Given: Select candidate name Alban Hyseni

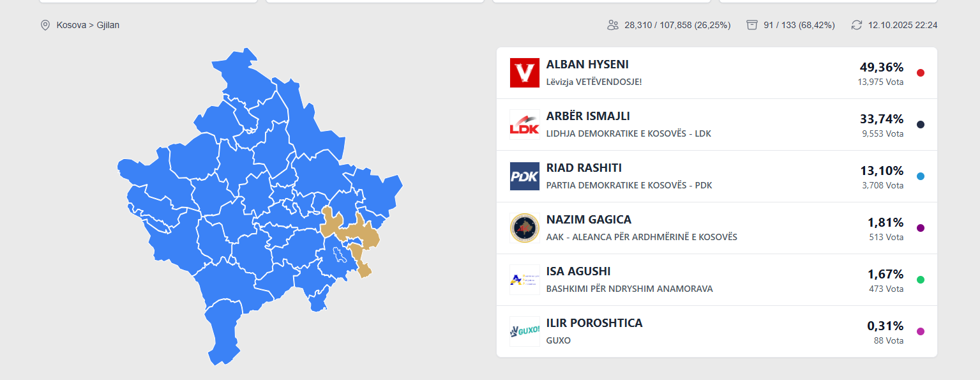Looking at the screenshot, I should (587, 65).
